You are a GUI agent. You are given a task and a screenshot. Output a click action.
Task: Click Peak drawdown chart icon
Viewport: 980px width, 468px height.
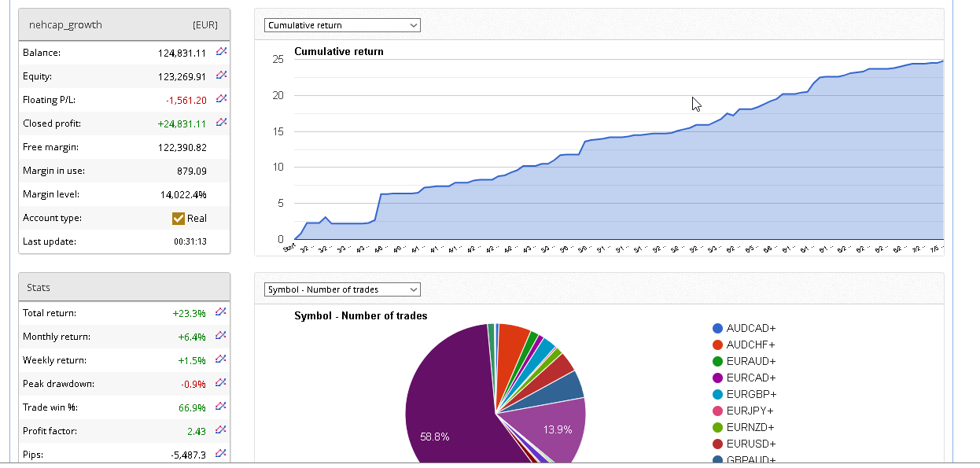coord(221,383)
